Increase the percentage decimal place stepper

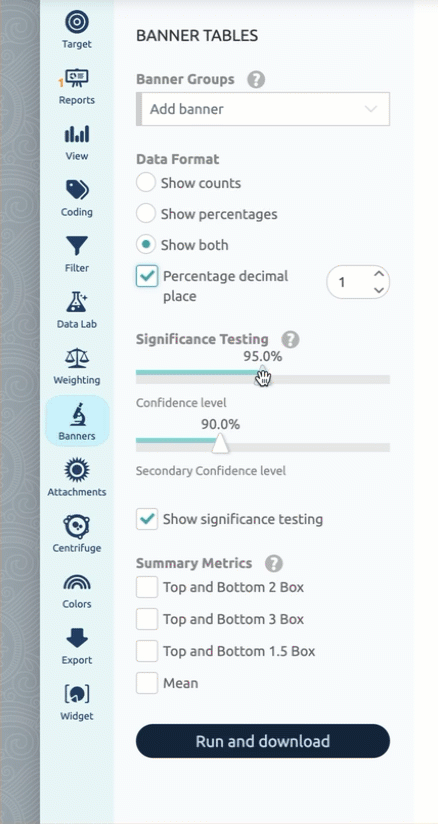[378, 274]
